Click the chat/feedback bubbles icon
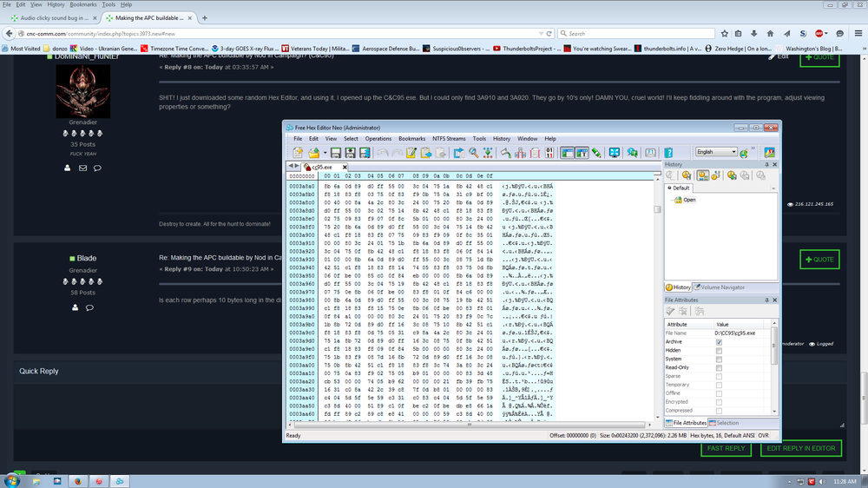The image size is (868, 488). click(632, 153)
